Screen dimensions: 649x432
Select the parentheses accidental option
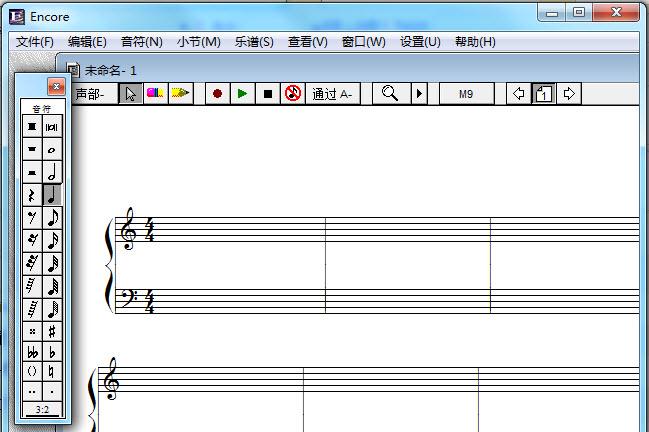[32, 372]
